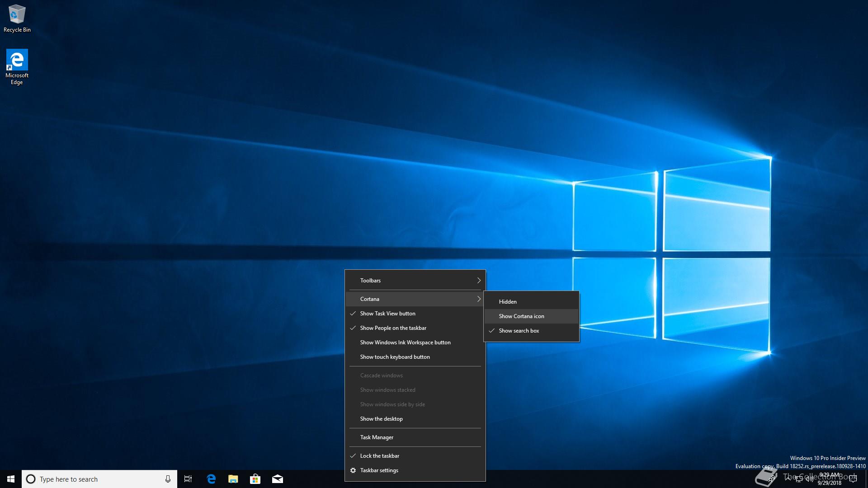Click the Cortana circle icon in search box
The width and height of the screenshot is (868, 488).
pyautogui.click(x=31, y=479)
